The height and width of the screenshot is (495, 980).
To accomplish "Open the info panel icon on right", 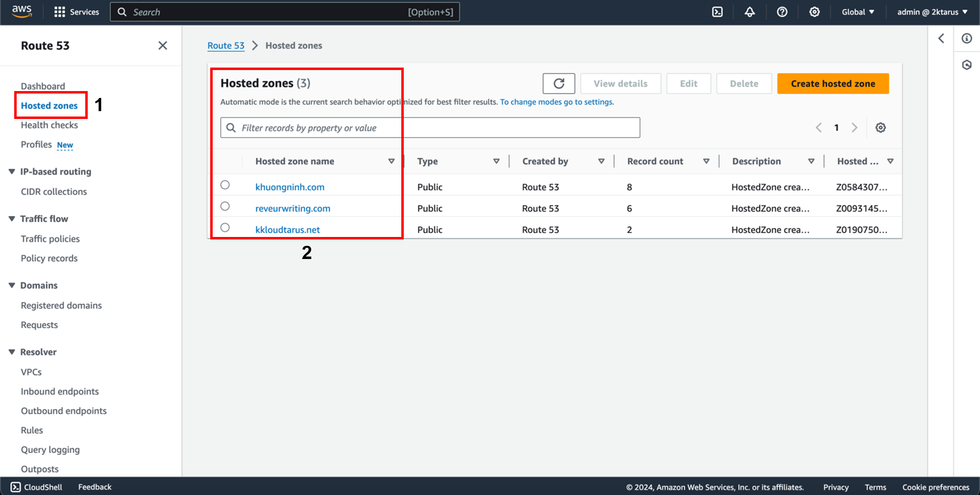I will coord(967,38).
